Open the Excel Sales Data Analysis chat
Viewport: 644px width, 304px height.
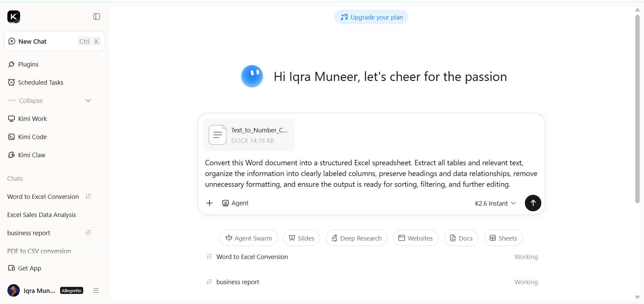tap(42, 215)
